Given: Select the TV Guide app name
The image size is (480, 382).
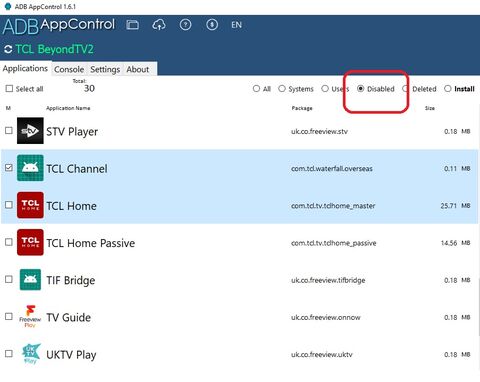Looking at the screenshot, I should (68, 317).
